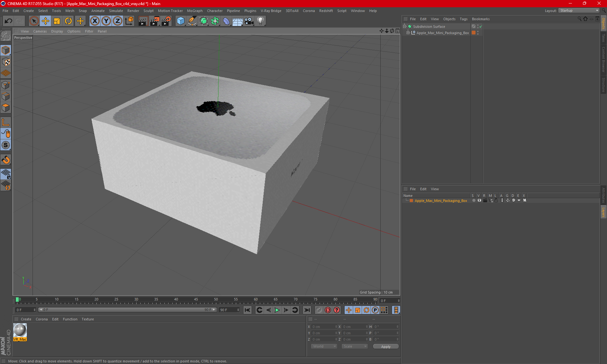Image resolution: width=607 pixels, height=364 pixels.
Task: Open the Render to Picture Viewer icon
Action: tap(155, 21)
